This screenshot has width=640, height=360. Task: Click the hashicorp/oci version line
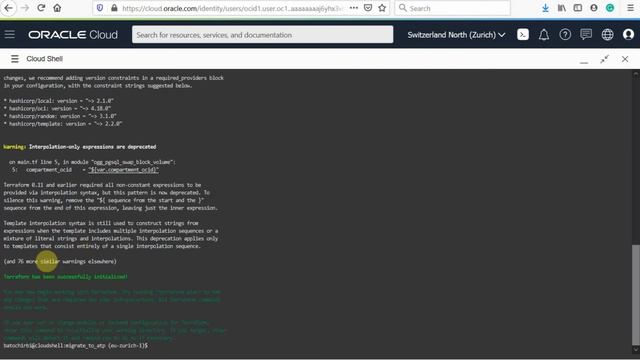pos(57,109)
